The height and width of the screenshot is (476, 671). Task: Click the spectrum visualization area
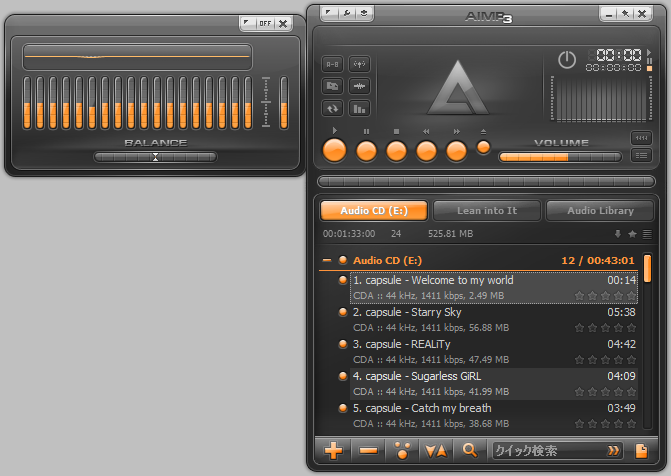pos(601,99)
